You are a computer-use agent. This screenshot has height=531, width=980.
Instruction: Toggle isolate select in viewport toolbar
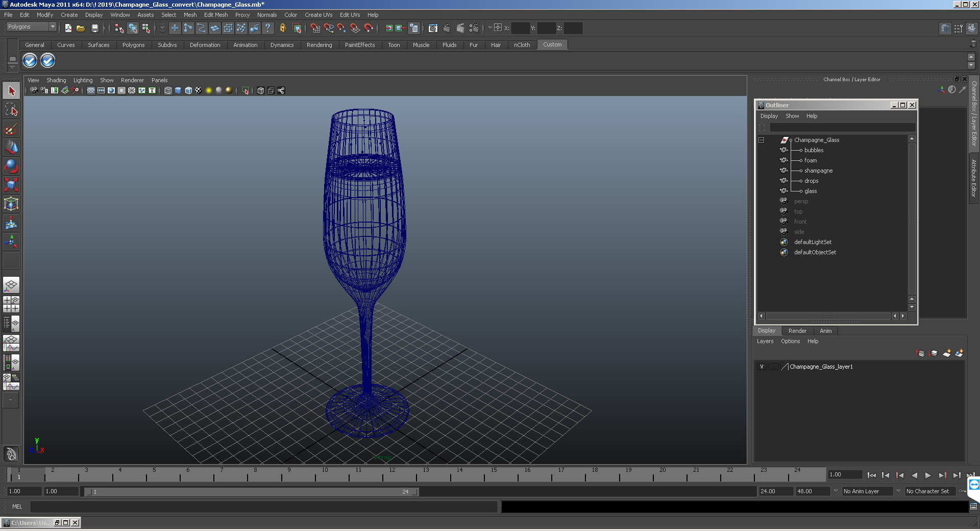(245, 90)
